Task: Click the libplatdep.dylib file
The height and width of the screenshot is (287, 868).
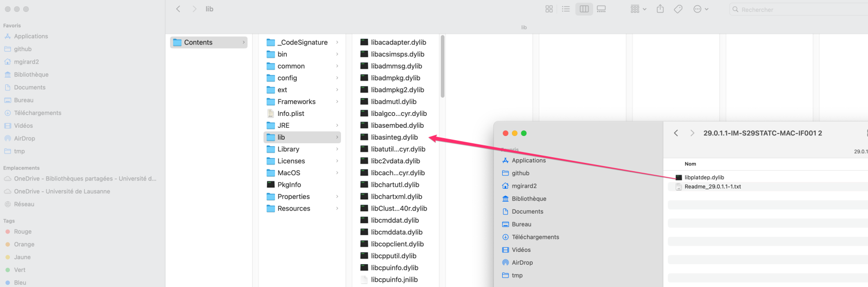Action: [704, 177]
